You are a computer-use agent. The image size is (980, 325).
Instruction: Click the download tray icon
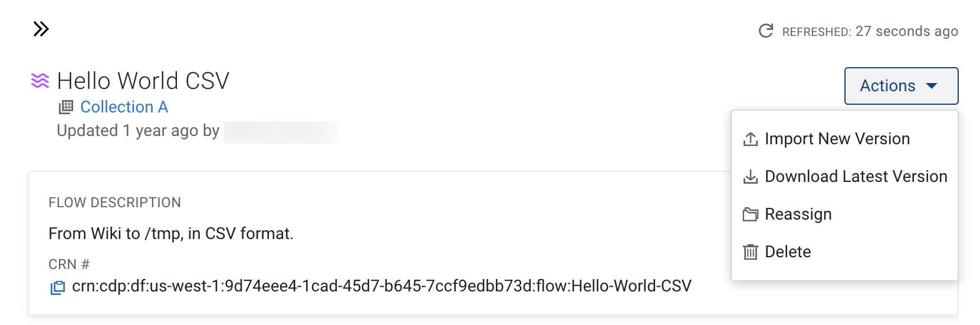click(750, 177)
